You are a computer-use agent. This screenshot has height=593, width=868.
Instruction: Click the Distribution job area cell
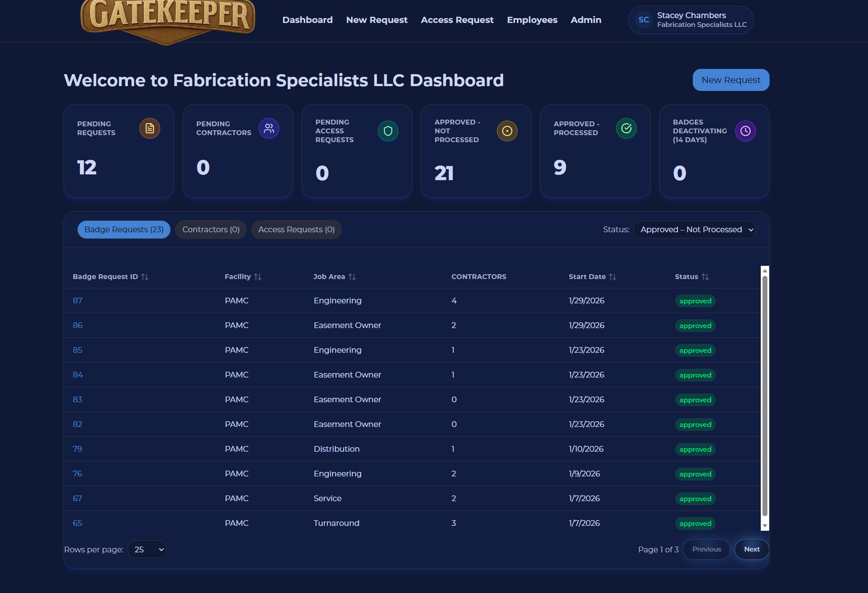337,449
